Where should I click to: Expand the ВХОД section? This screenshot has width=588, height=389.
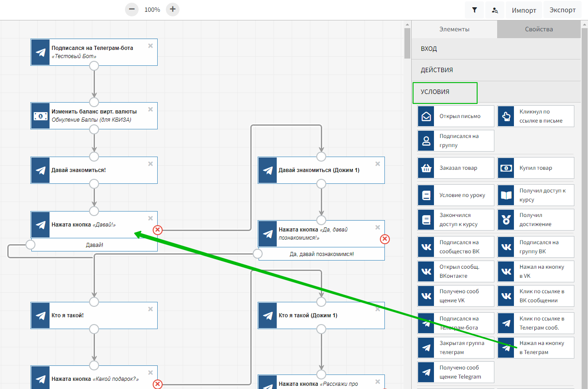496,49
